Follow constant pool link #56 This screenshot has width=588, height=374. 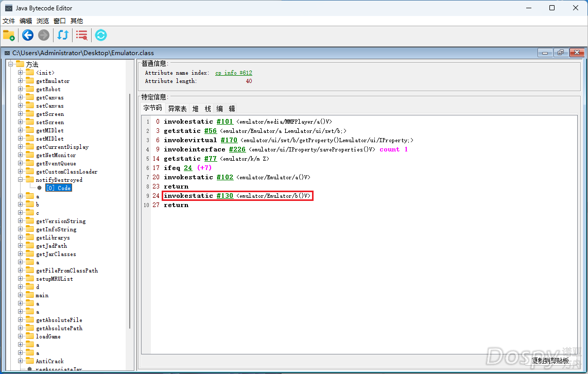[x=211, y=131]
